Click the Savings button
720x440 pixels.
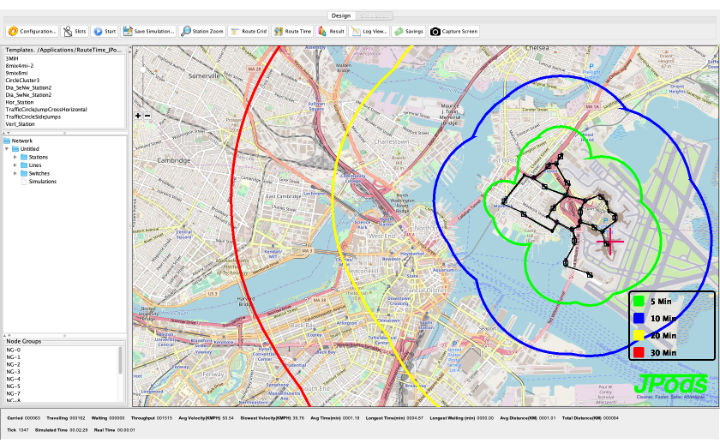[409, 31]
